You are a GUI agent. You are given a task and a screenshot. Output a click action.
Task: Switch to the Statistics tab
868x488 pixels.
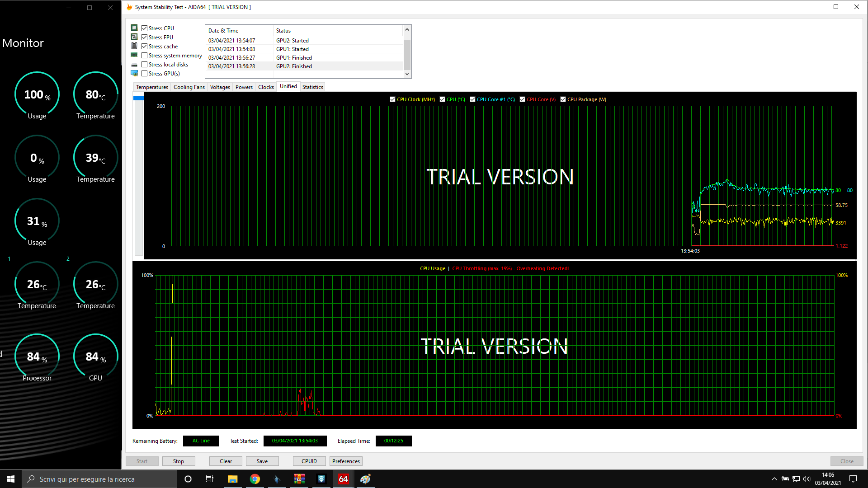tap(313, 87)
